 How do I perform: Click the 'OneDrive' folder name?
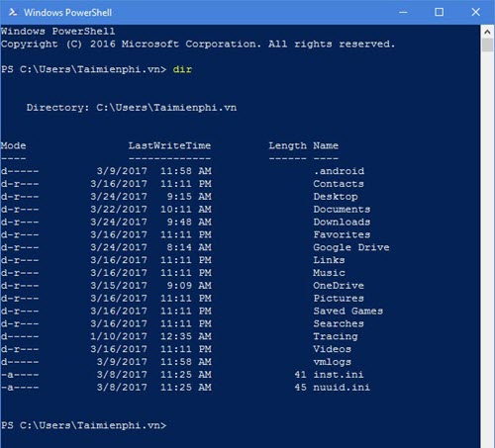(339, 286)
